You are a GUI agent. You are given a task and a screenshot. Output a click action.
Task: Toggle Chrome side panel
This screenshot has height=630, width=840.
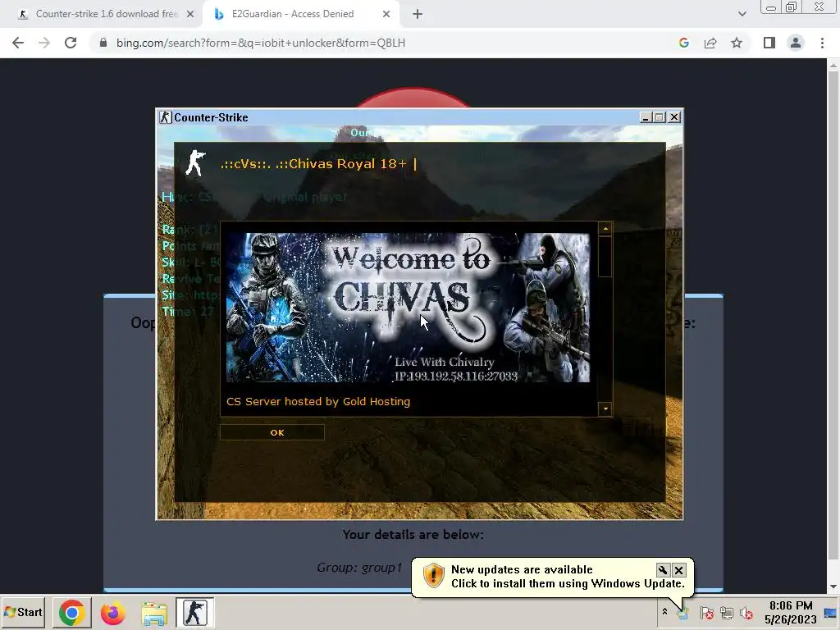click(x=769, y=43)
